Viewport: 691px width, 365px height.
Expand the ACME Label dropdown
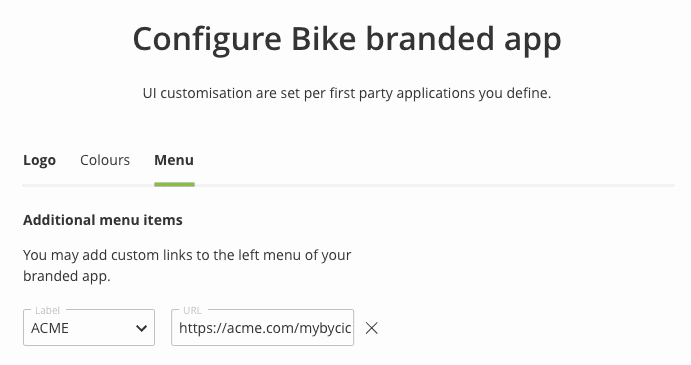click(89, 328)
